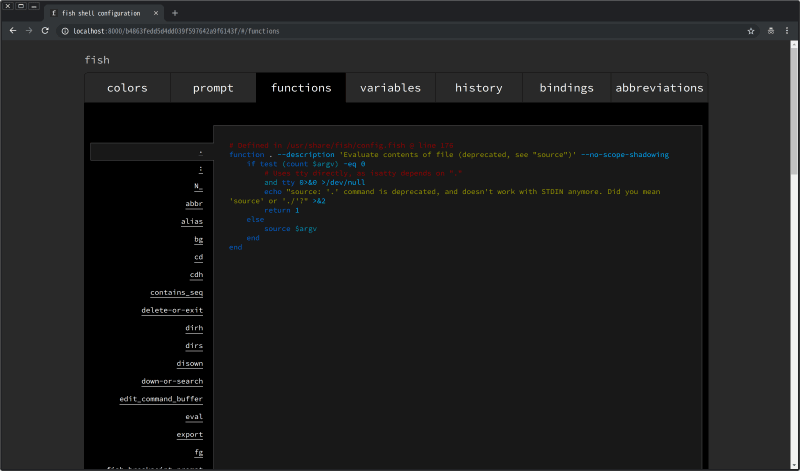Open the abbreviations tab
Viewport: 800px width, 471px height.
[659, 88]
